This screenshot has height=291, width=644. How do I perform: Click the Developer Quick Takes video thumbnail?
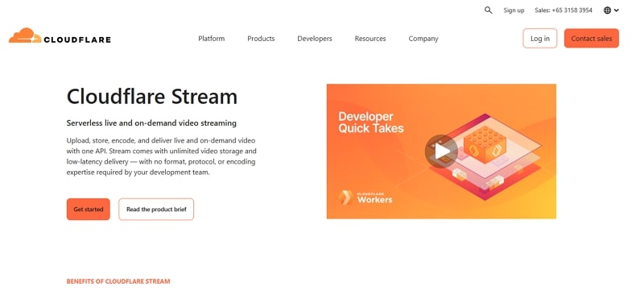coord(441,152)
